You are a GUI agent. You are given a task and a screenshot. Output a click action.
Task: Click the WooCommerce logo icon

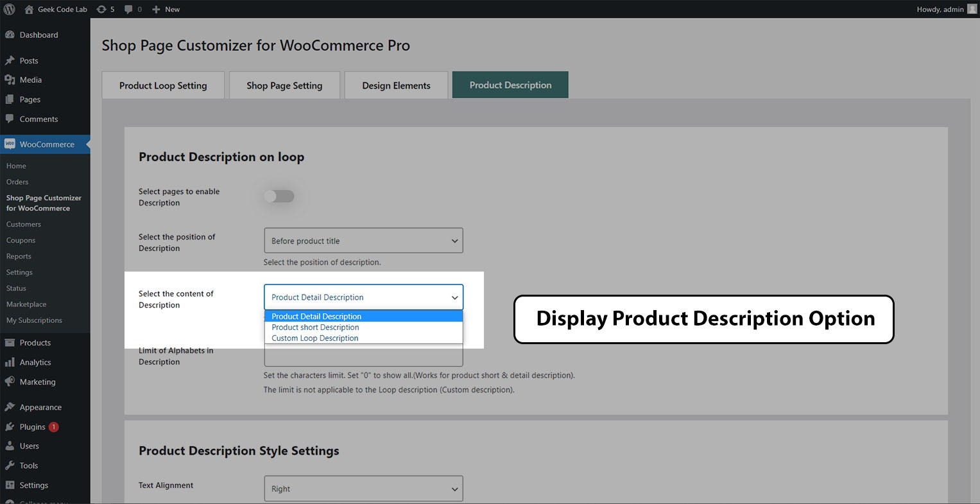click(10, 144)
